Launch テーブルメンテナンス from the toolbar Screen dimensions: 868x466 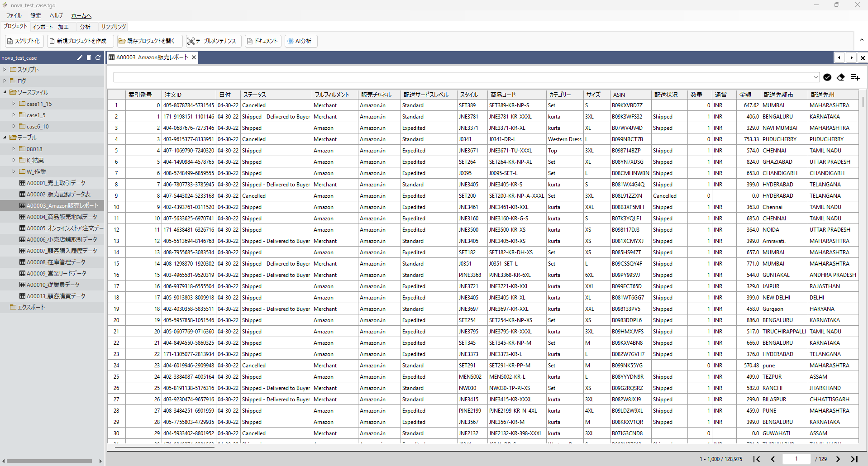tap(213, 41)
